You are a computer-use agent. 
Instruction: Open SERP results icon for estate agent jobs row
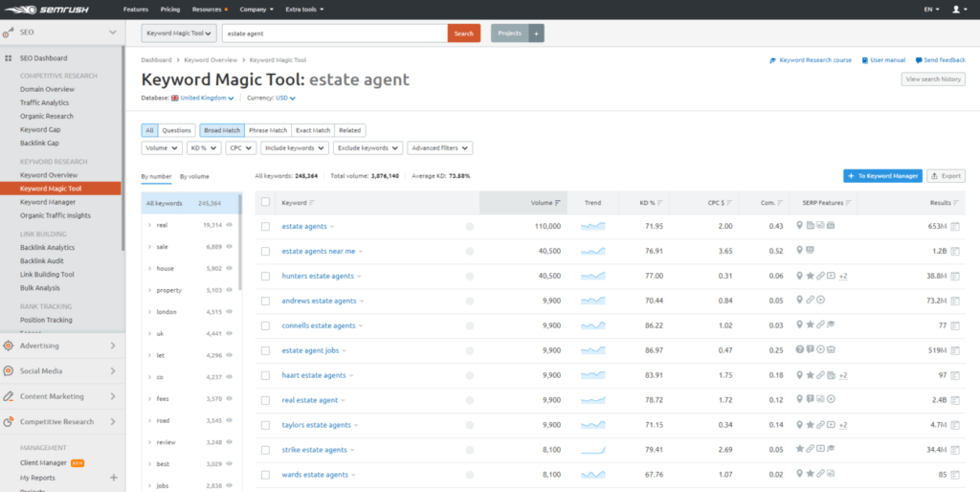click(x=954, y=350)
